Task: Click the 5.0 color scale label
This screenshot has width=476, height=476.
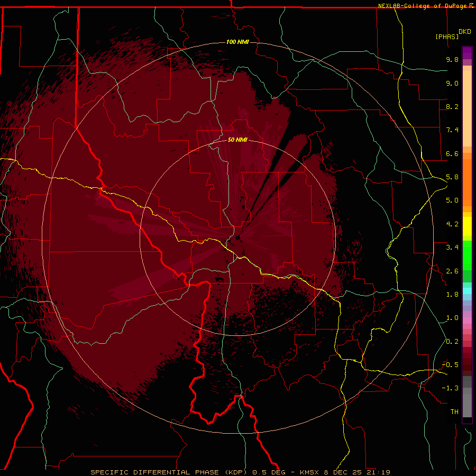Action: coord(452,200)
